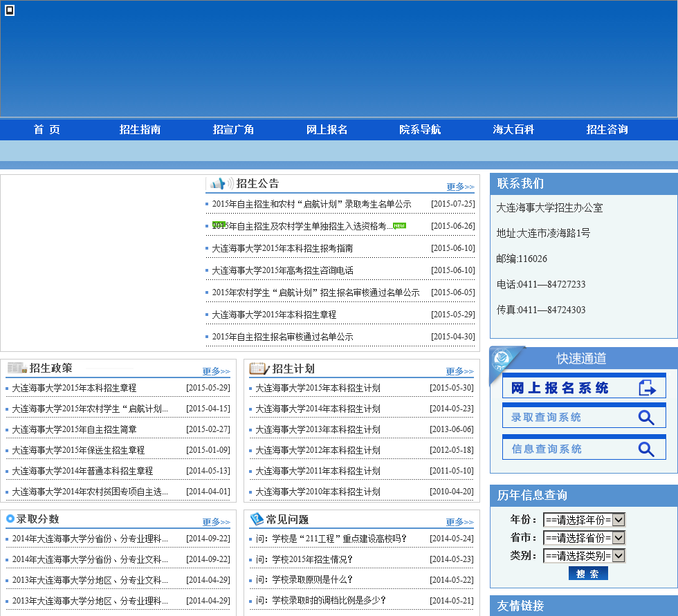Open 大连海事大学2015年本科招生报考指南 announcement
678x616 pixels.
click(x=282, y=248)
